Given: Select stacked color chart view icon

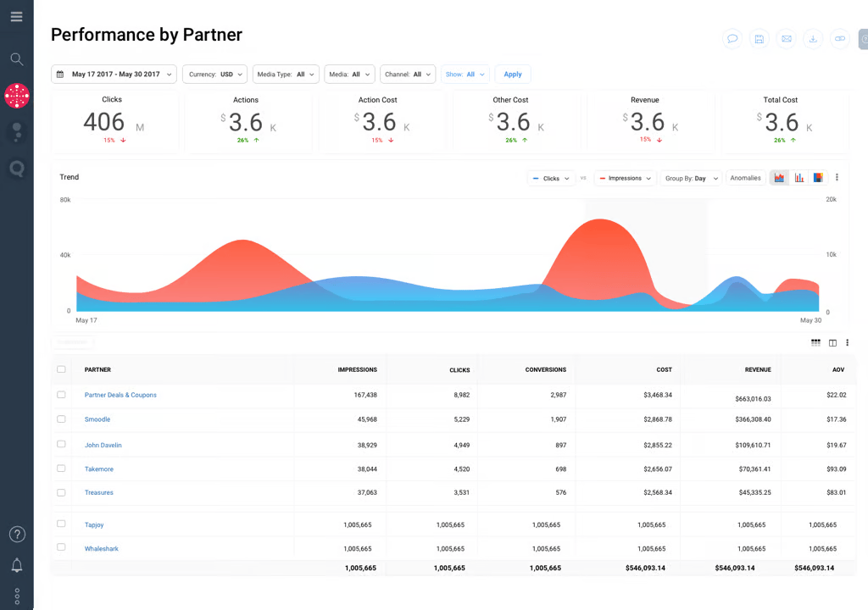Looking at the screenshot, I should point(818,178).
